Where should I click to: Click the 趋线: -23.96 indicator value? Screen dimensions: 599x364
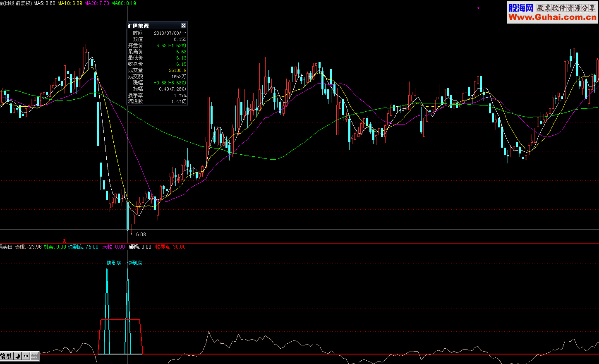28,247
